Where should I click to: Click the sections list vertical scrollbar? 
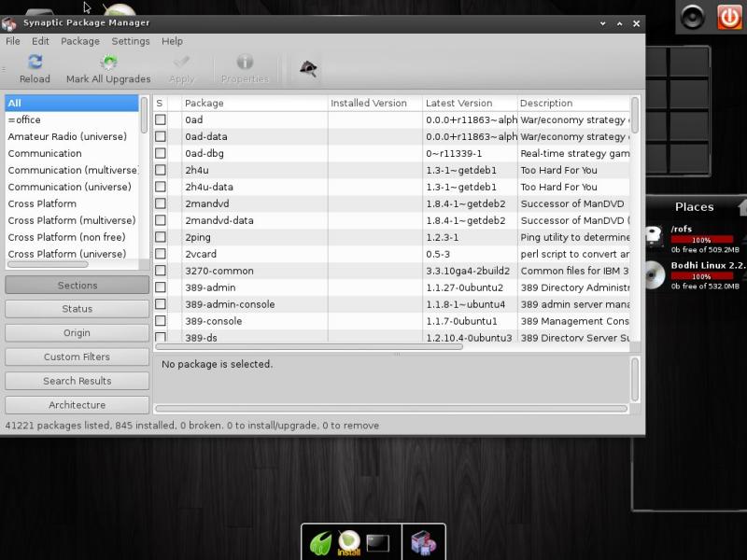(144, 115)
